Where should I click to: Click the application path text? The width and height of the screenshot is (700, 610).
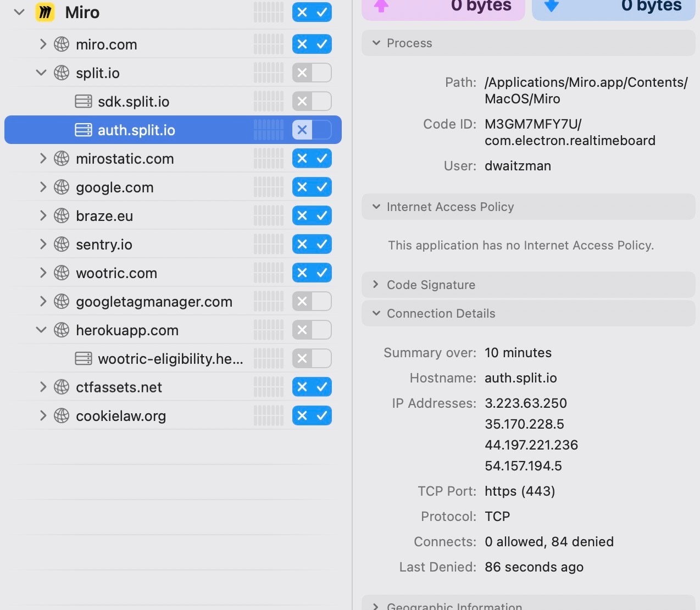point(586,91)
